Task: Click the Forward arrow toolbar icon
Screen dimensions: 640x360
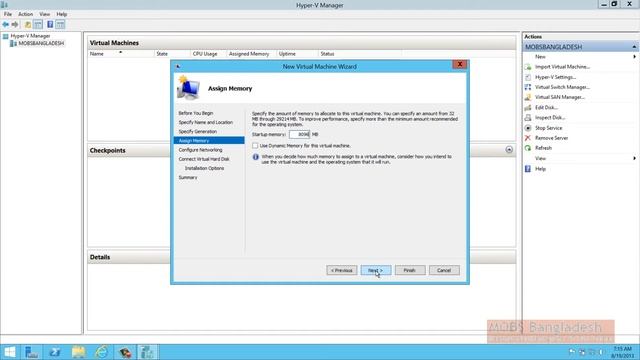Action: (x=15, y=25)
